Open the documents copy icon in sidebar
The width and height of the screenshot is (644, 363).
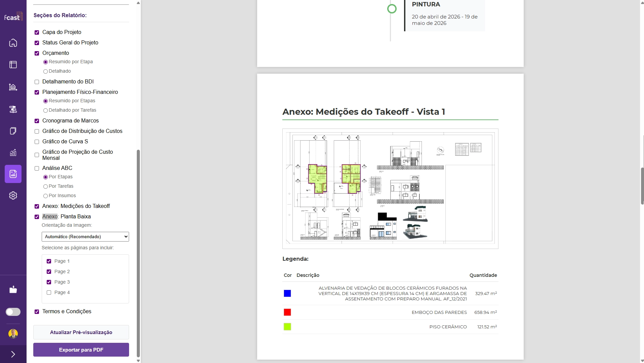(13, 131)
